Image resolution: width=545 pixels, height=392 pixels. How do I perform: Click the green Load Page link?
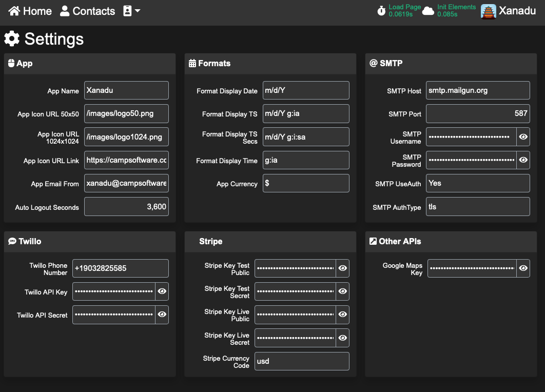click(405, 7)
